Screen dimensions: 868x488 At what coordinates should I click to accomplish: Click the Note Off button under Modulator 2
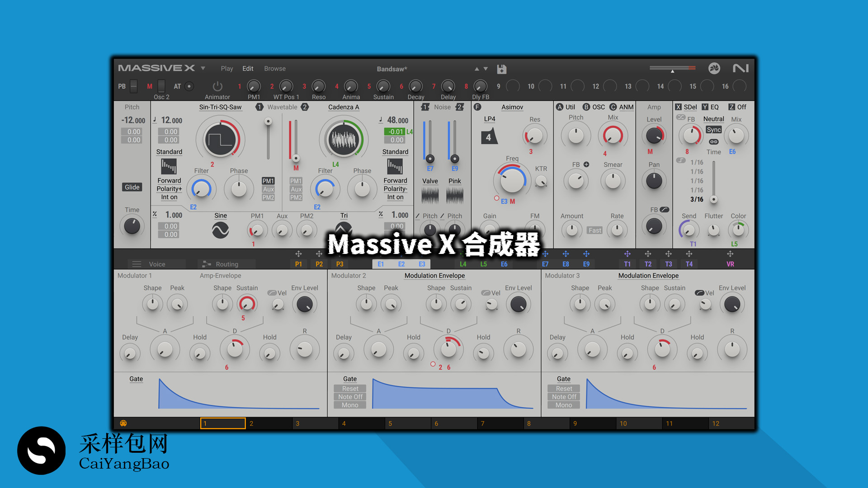(349, 396)
